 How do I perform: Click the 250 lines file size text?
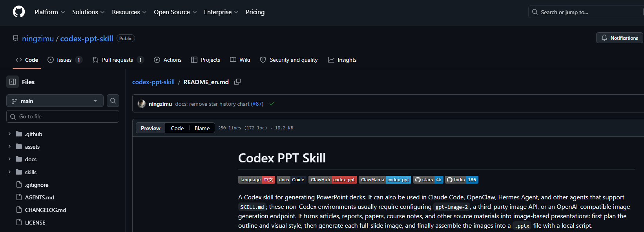click(x=255, y=128)
